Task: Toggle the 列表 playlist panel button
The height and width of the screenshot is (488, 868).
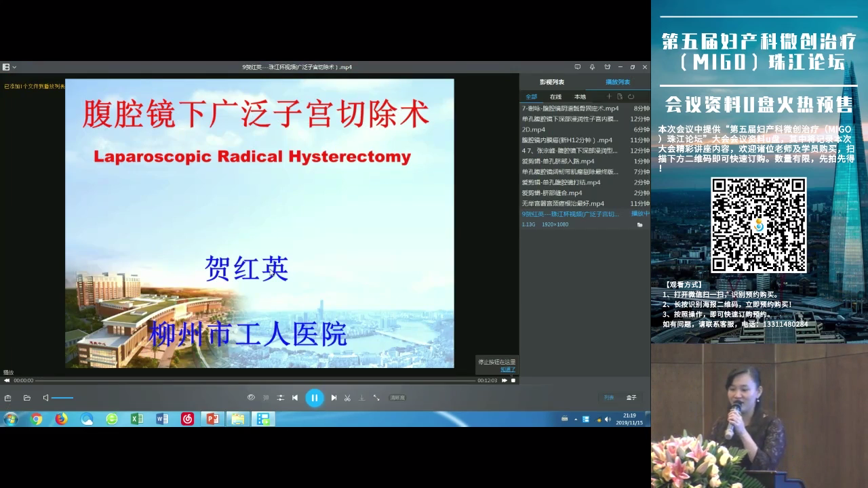Action: [609, 398]
